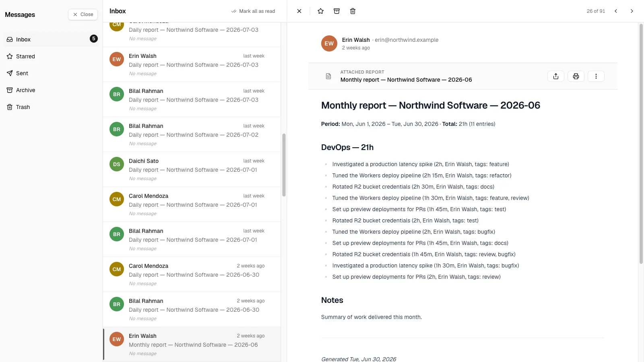Archive the current message
644x362 pixels.
tap(336, 11)
